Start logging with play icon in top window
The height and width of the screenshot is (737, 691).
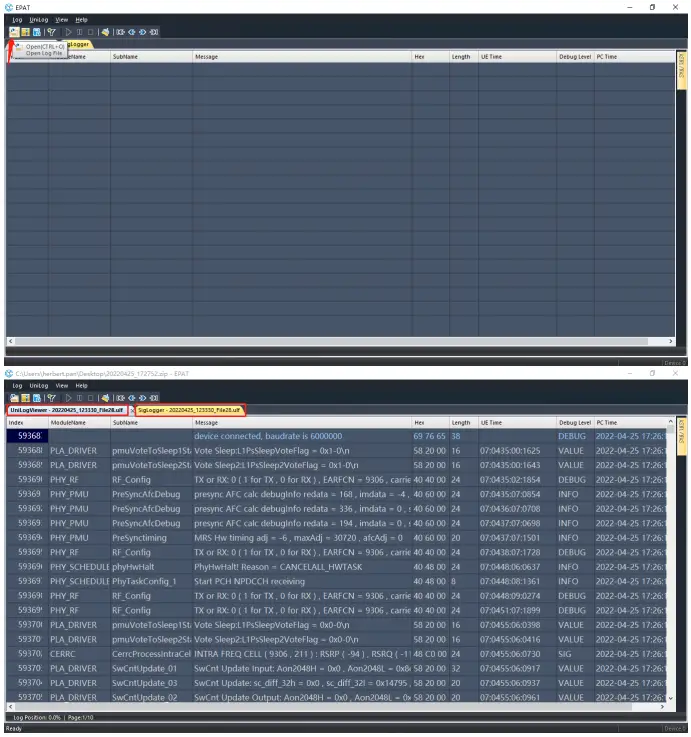click(x=69, y=32)
